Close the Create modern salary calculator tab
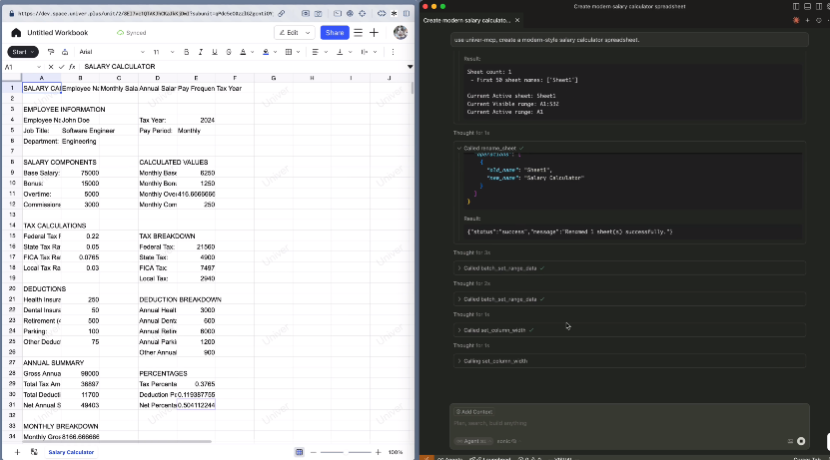The width and height of the screenshot is (830, 460). tap(517, 20)
